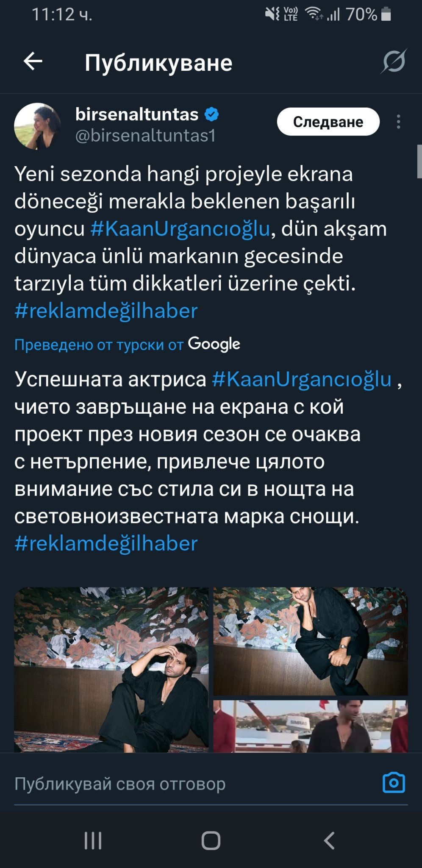Follow birsenaltuntas with Следване button
This screenshot has width=422, height=868.
pyautogui.click(x=328, y=122)
